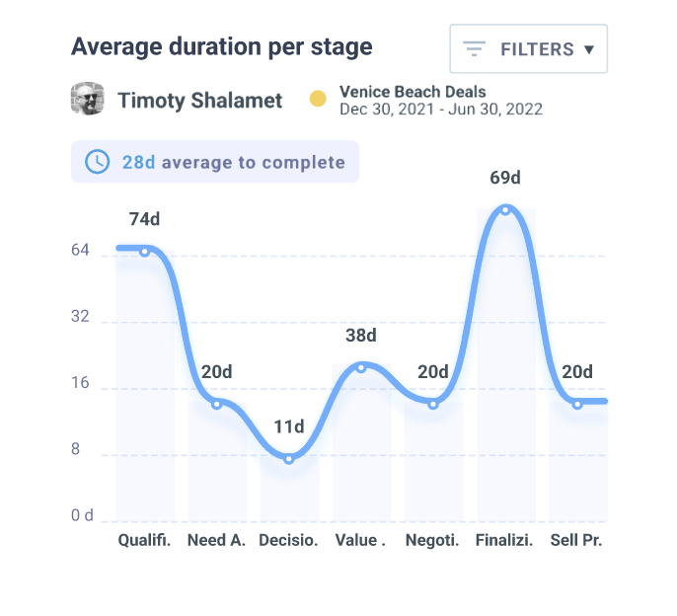Select the Qualifi. stage axis label
Image resolution: width=677 pixels, height=616 pixels.
click(x=144, y=540)
